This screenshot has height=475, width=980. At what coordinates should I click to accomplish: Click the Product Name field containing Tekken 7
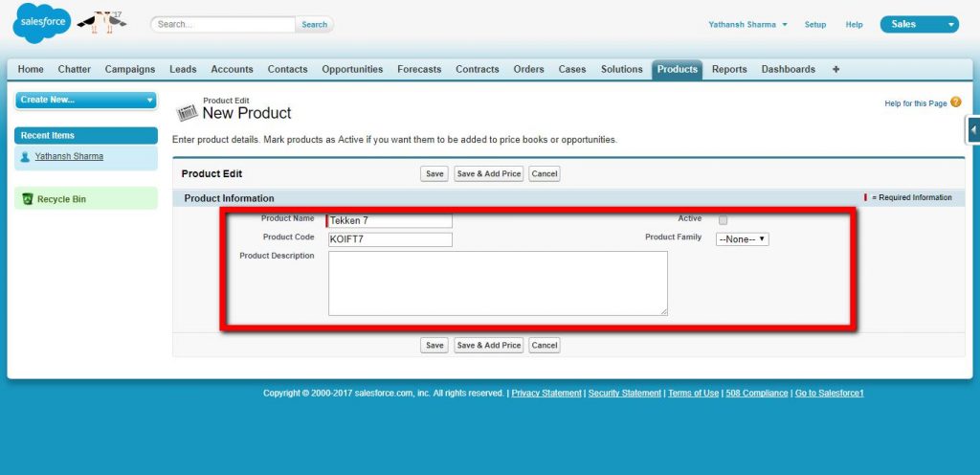[x=389, y=220]
